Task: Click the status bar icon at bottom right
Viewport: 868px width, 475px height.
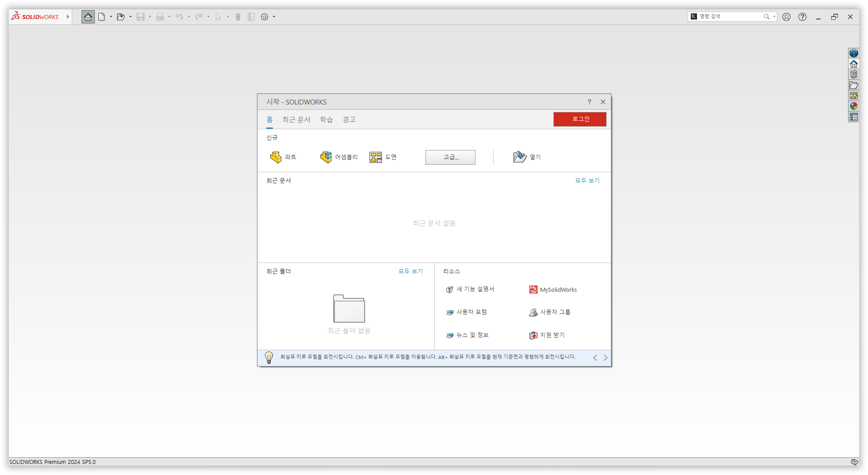Action: [854, 462]
